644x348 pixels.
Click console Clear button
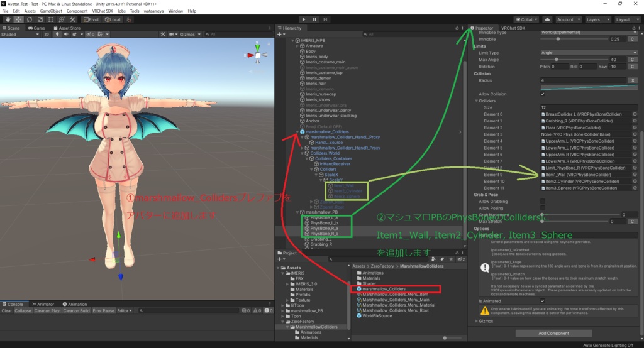coord(6,311)
